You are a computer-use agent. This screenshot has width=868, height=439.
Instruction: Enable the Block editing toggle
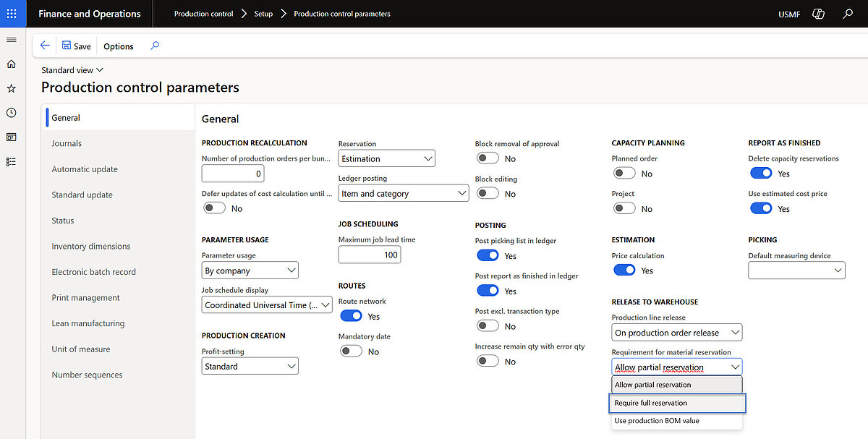click(x=488, y=193)
